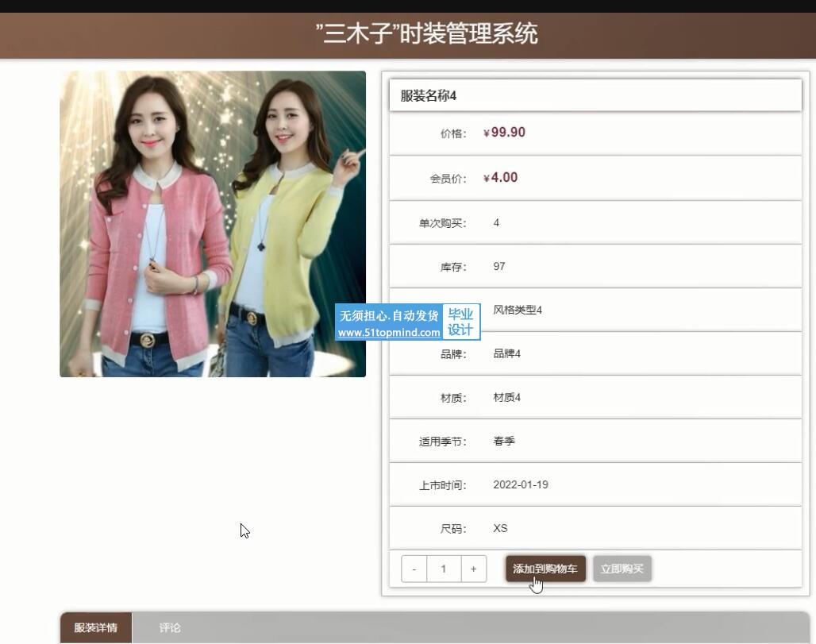Click the 会员价 label
The image size is (816, 644).
[448, 179]
